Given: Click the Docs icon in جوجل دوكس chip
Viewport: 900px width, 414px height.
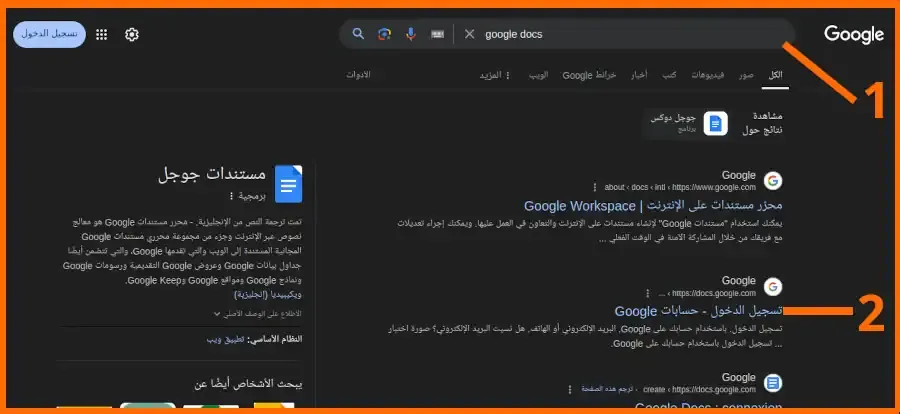Looking at the screenshot, I should [x=716, y=123].
